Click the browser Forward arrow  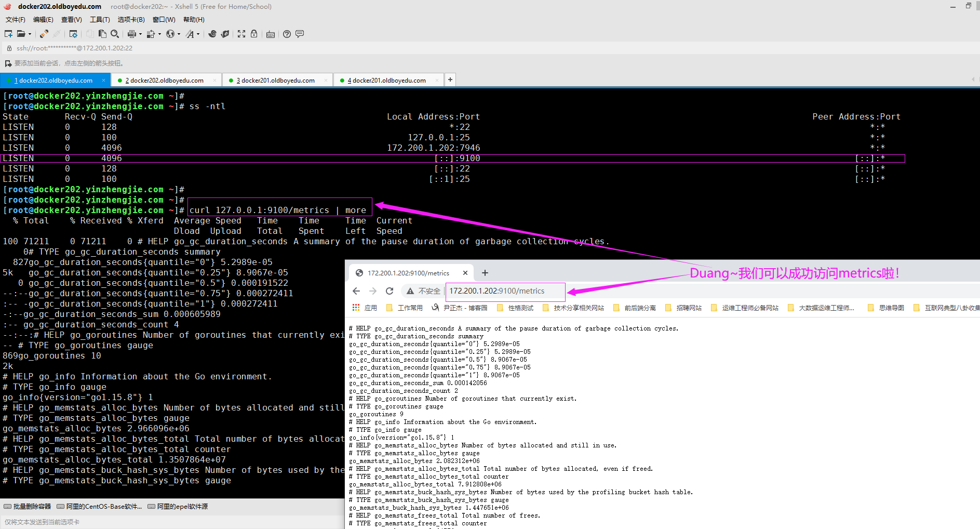tap(373, 291)
